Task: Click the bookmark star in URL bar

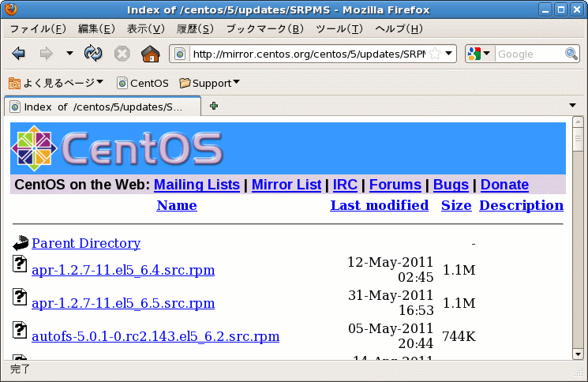Action: click(434, 54)
